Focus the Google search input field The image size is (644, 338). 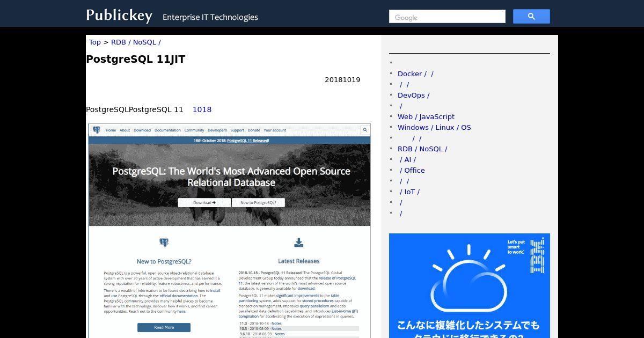[447, 17]
